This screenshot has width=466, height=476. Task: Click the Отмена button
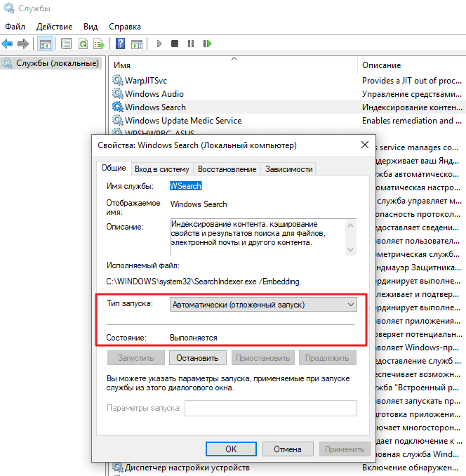point(288,449)
